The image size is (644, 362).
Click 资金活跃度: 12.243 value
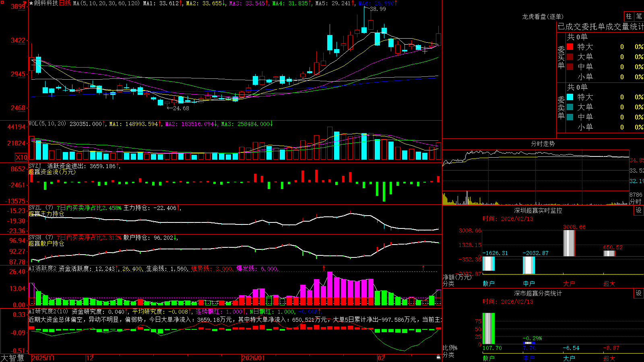pyautogui.click(x=87, y=269)
